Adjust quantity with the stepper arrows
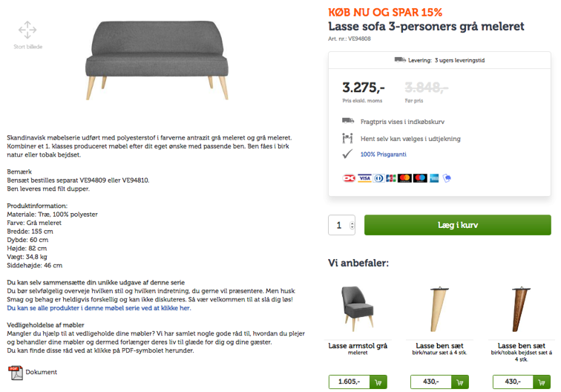 (352, 225)
